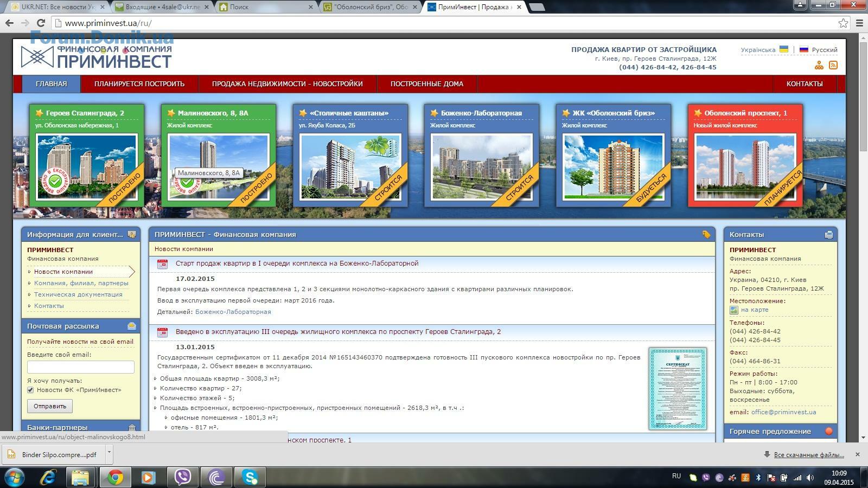Click the Отправить button
Viewport: 868px width, 488px height.
pyautogui.click(x=50, y=406)
